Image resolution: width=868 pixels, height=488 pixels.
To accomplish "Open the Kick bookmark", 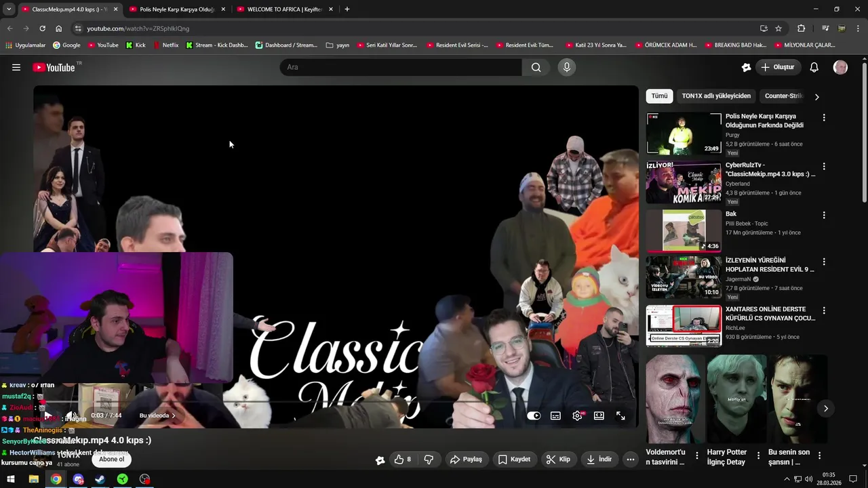I will [x=136, y=45].
